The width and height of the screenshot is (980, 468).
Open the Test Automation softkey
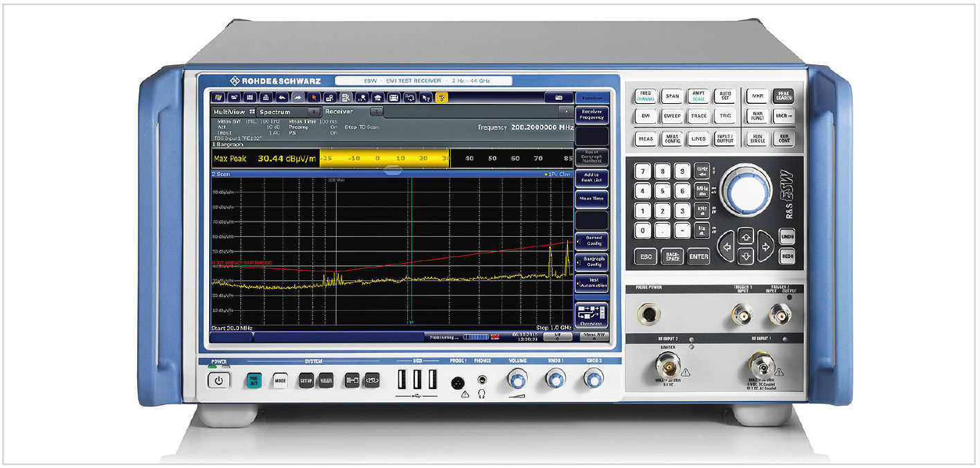592,282
